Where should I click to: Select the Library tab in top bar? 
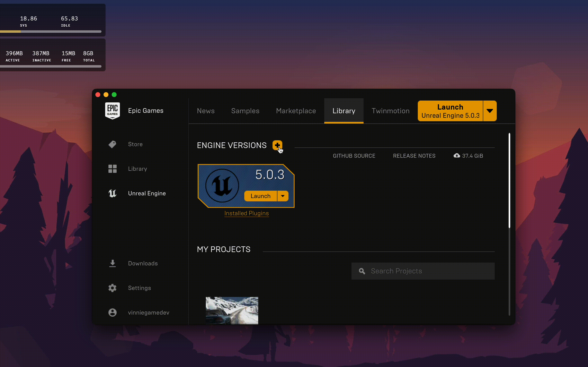pyautogui.click(x=344, y=111)
